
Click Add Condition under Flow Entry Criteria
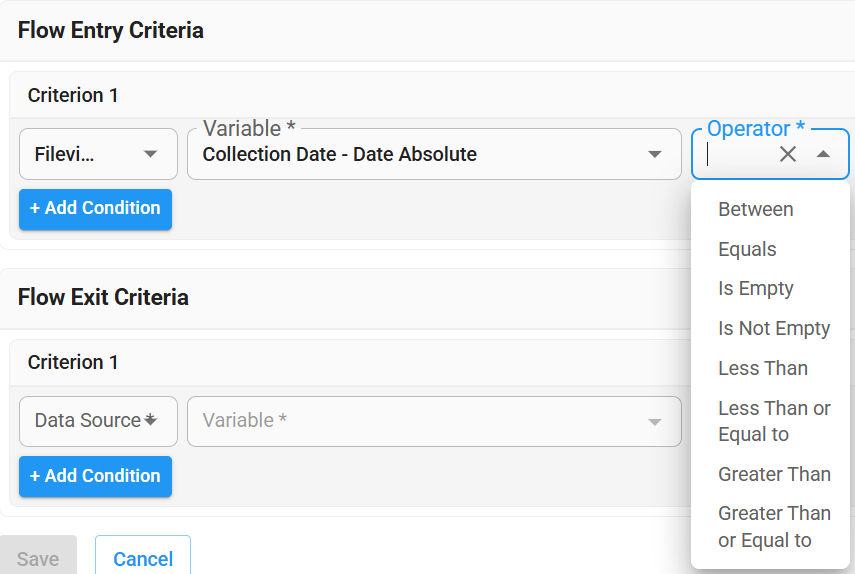tap(95, 208)
